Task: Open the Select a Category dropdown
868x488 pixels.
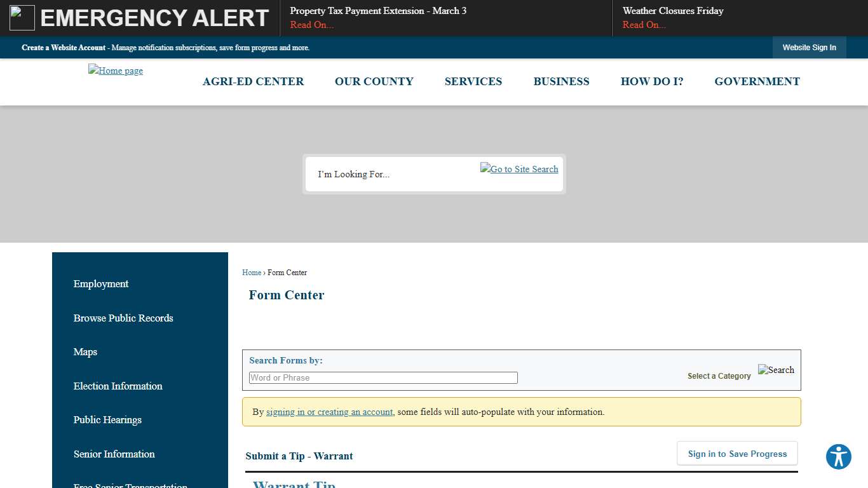Action: tap(719, 376)
